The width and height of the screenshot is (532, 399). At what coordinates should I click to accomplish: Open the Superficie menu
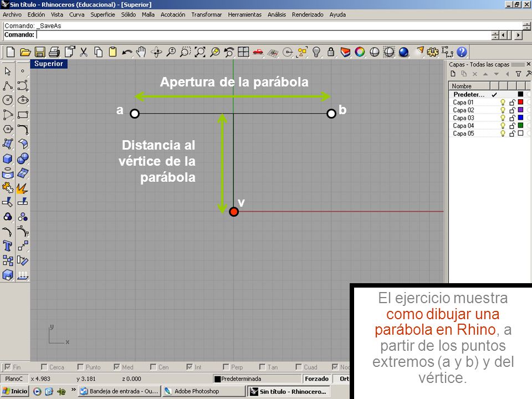(x=103, y=14)
